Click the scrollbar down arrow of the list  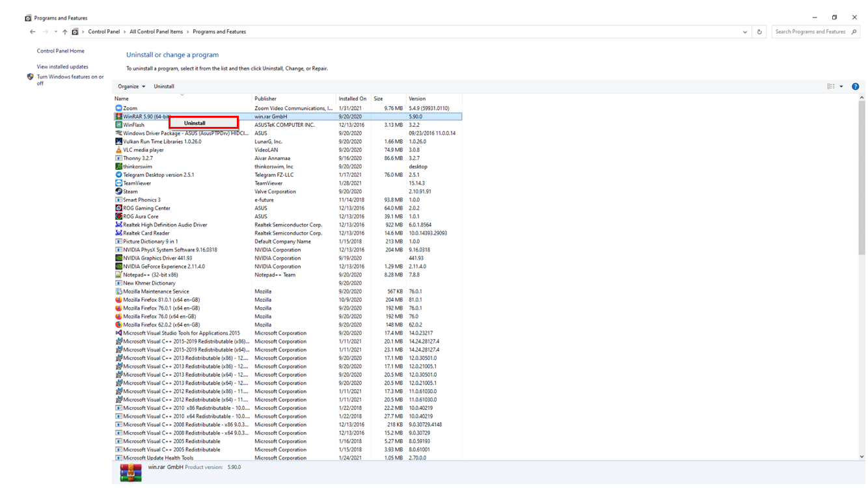click(x=862, y=457)
